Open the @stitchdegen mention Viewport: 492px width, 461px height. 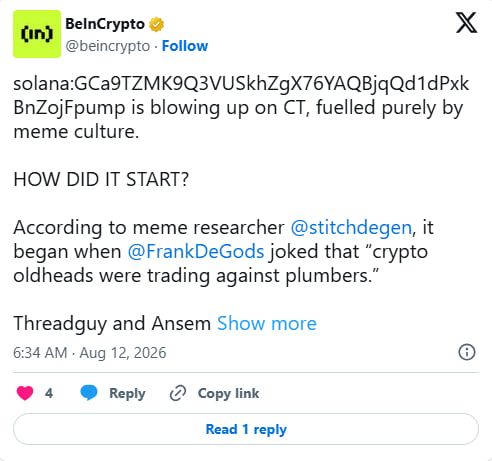click(x=351, y=228)
